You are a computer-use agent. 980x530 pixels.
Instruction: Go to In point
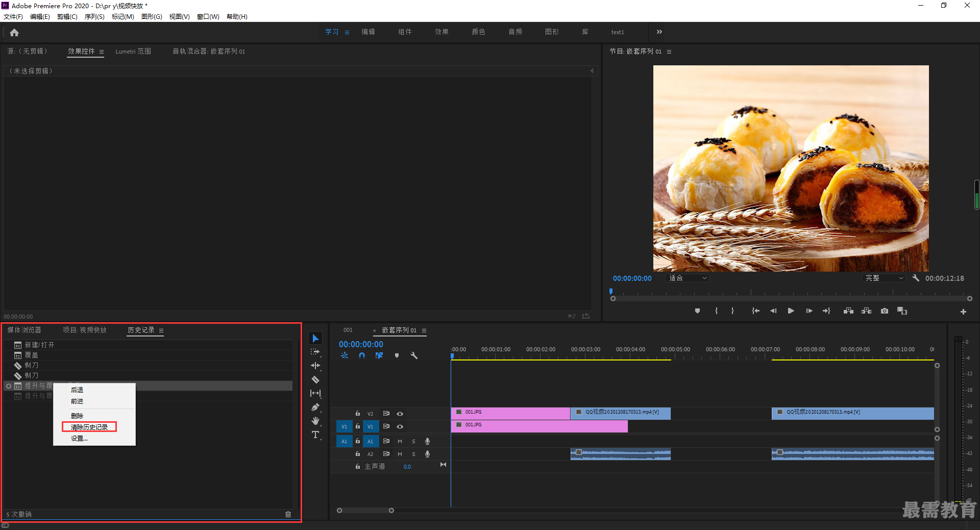pyautogui.click(x=755, y=311)
